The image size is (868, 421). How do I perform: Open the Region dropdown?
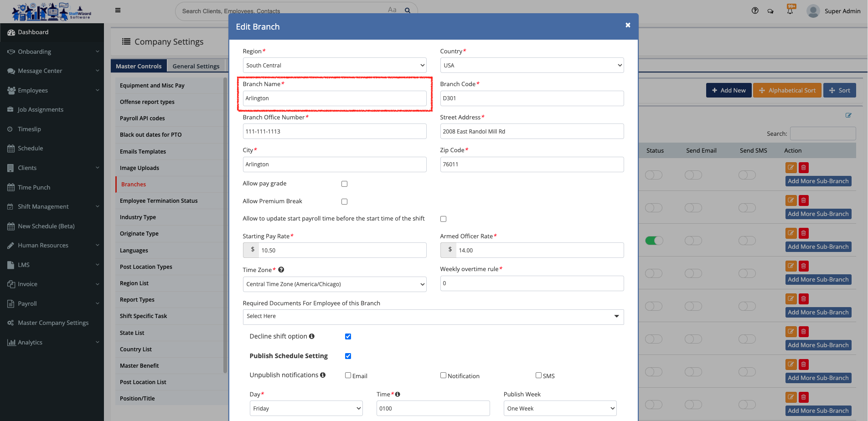pos(334,66)
